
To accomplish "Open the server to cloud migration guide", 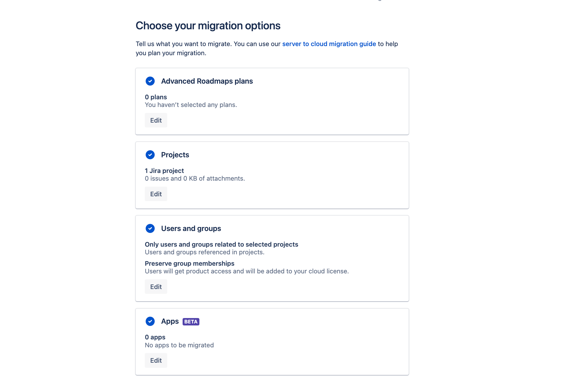I will pos(329,44).
